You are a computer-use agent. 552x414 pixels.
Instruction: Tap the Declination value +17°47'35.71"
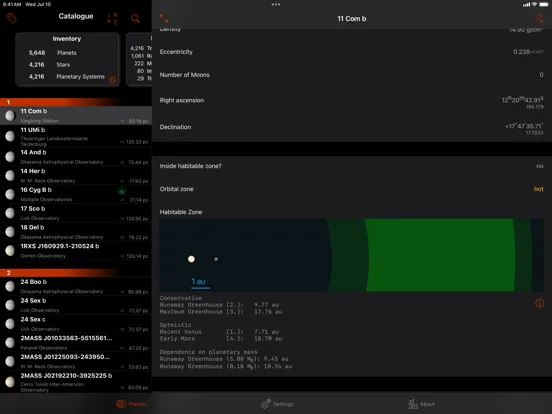524,126
